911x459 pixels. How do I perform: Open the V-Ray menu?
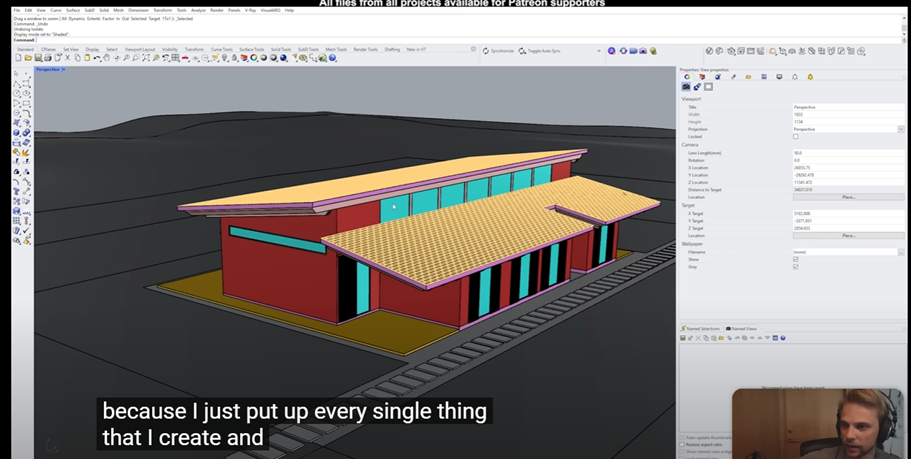[250, 10]
